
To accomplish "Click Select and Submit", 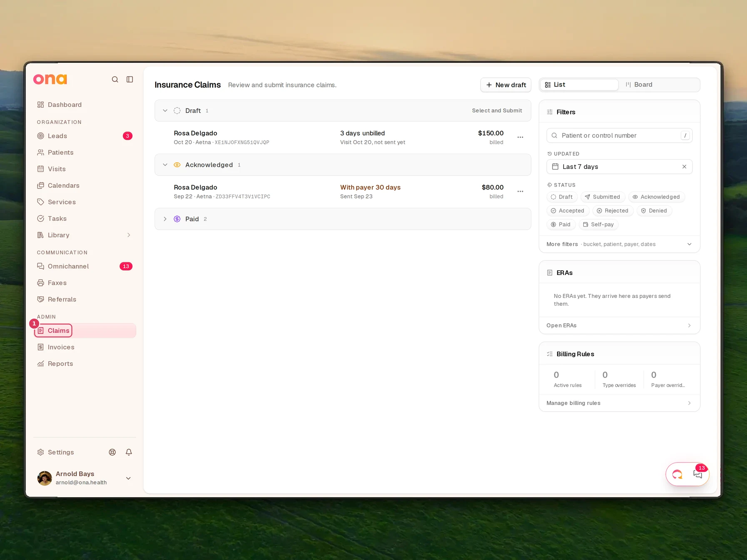I will click(x=497, y=111).
